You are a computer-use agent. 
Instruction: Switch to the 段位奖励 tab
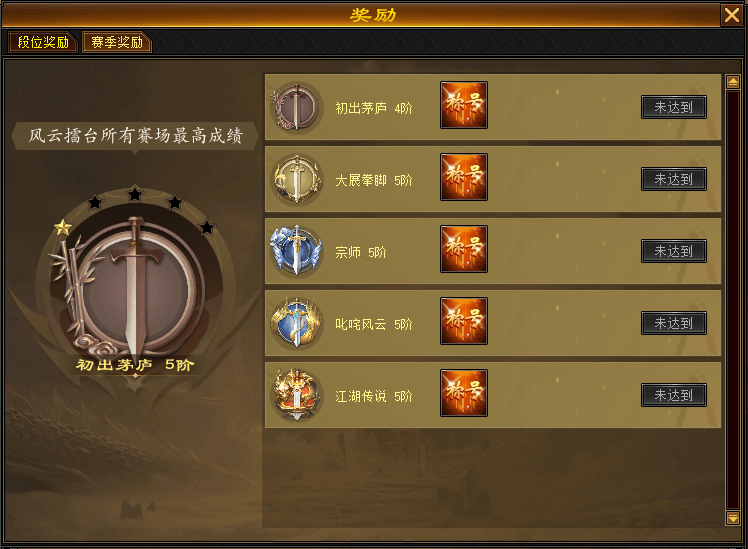point(43,42)
